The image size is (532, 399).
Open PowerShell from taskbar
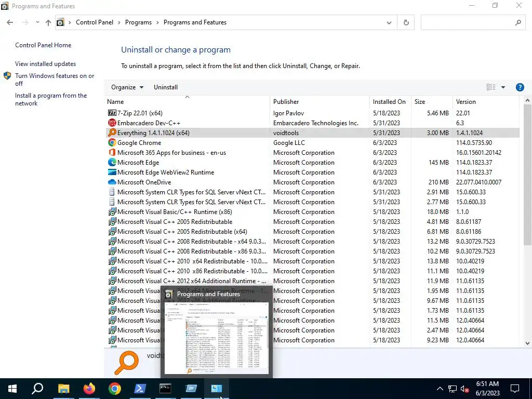(x=140, y=389)
